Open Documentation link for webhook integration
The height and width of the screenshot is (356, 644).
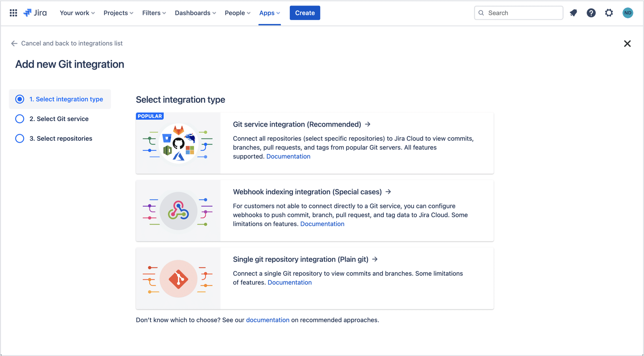click(322, 223)
